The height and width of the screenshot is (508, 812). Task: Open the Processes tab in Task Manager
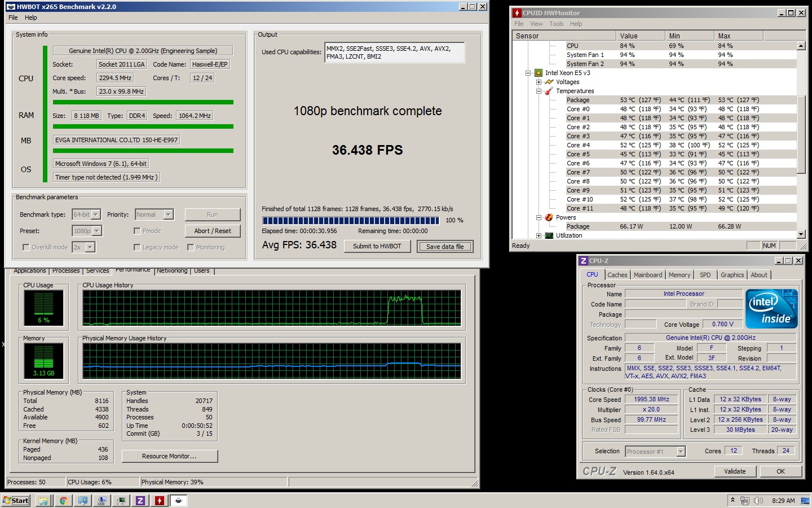coord(66,271)
